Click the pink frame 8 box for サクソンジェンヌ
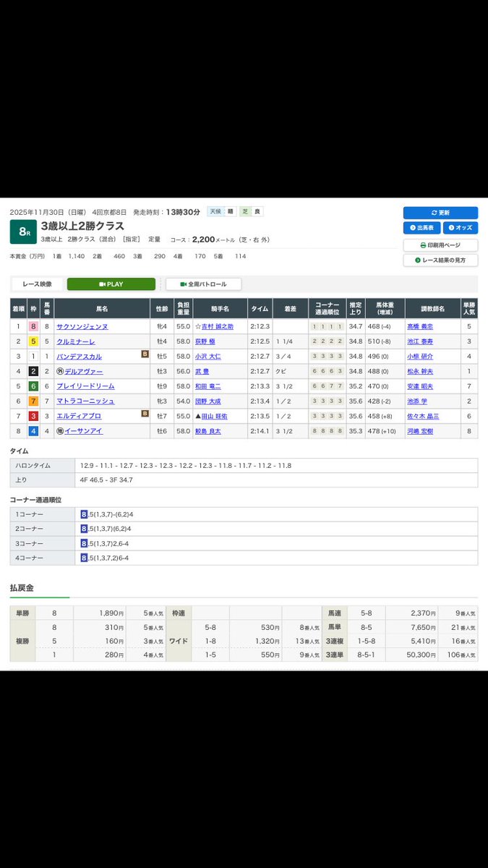 [x=33, y=326]
